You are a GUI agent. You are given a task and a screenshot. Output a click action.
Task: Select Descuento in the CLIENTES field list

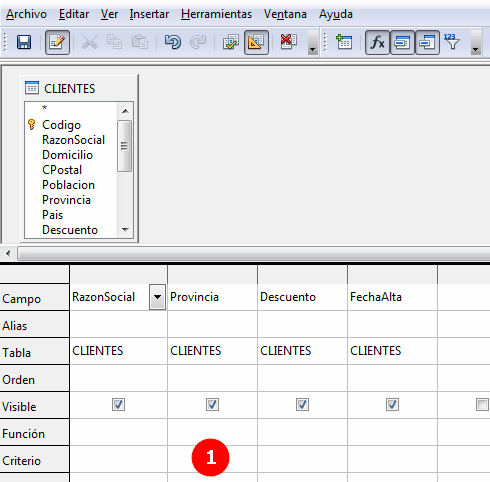pos(70,230)
